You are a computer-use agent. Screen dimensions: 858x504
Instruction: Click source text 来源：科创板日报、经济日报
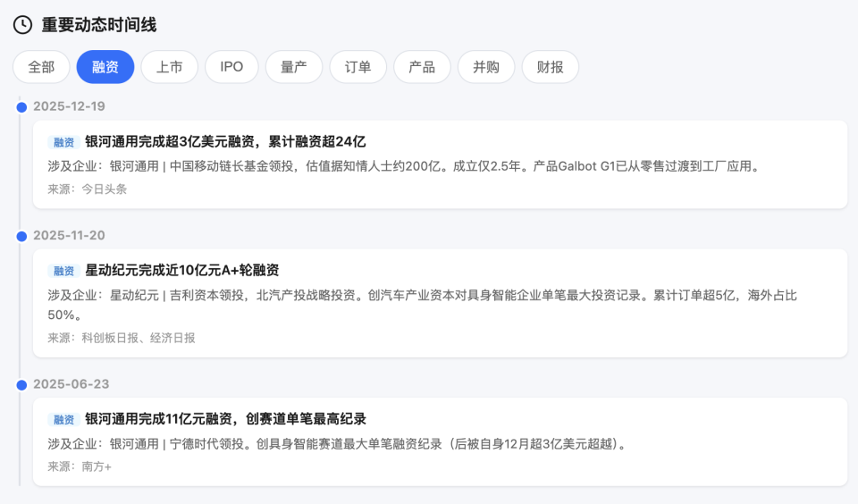122,338
